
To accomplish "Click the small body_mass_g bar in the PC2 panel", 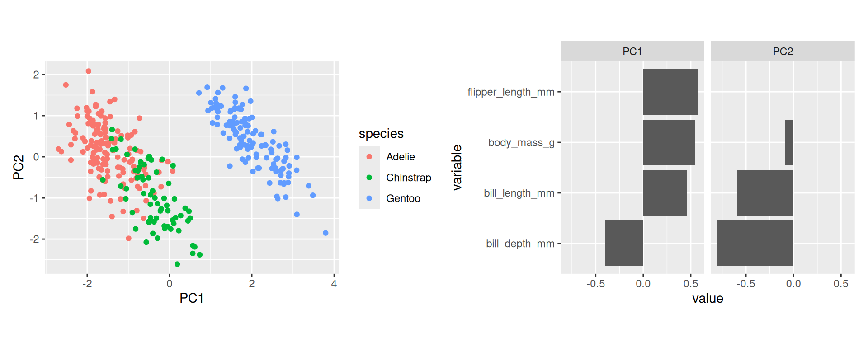I will 789,142.
